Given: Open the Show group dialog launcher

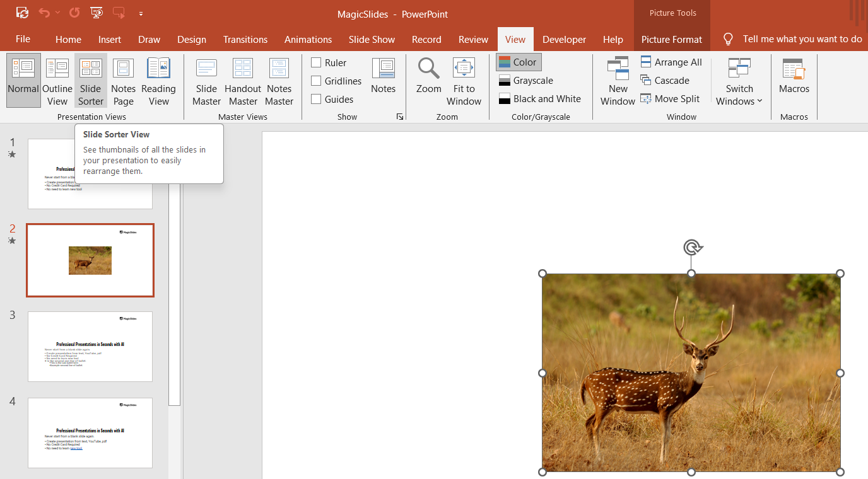Looking at the screenshot, I should click(x=399, y=117).
